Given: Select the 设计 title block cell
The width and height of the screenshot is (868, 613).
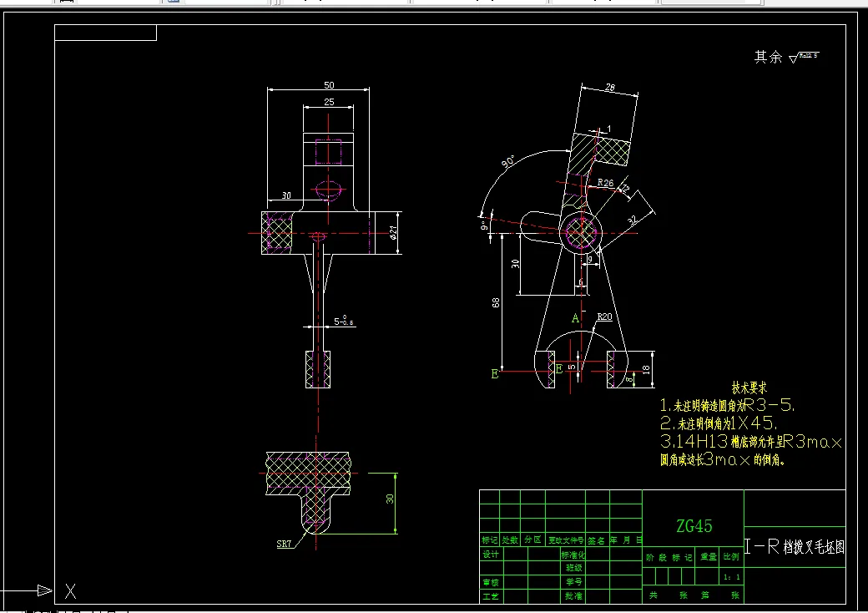Looking at the screenshot, I should pos(491,555).
